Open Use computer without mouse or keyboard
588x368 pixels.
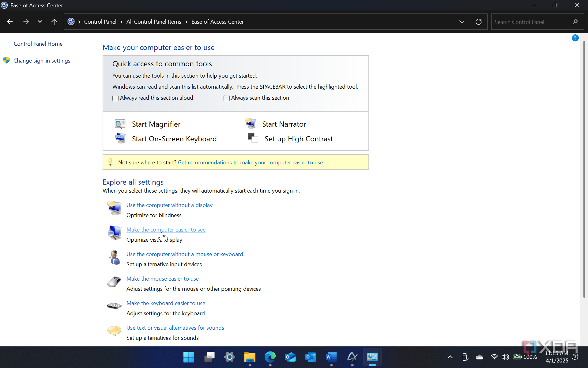[x=185, y=254]
